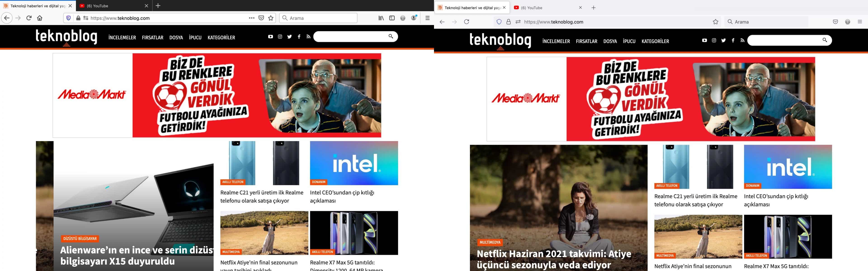The height and width of the screenshot is (271, 868).
Task: Bookmark this page in right window
Action: tap(715, 22)
